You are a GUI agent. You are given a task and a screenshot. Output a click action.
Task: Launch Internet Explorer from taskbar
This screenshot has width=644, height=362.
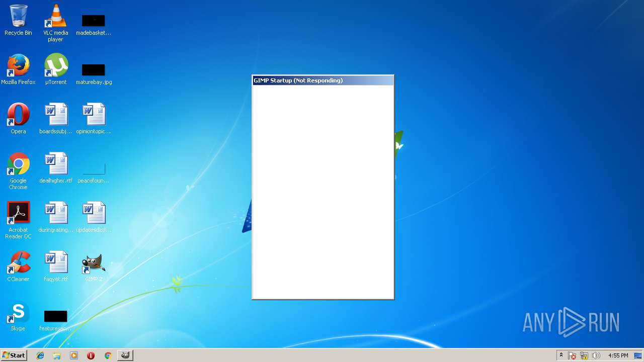[x=40, y=355]
